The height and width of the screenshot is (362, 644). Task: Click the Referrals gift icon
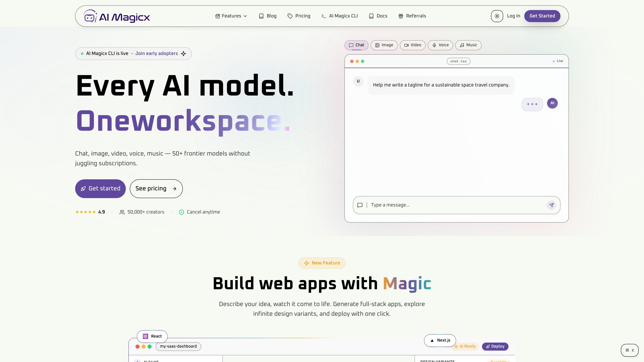(401, 16)
